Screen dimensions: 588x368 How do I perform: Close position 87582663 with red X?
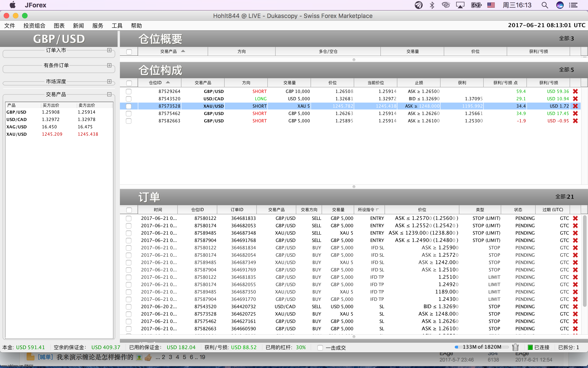tap(575, 121)
